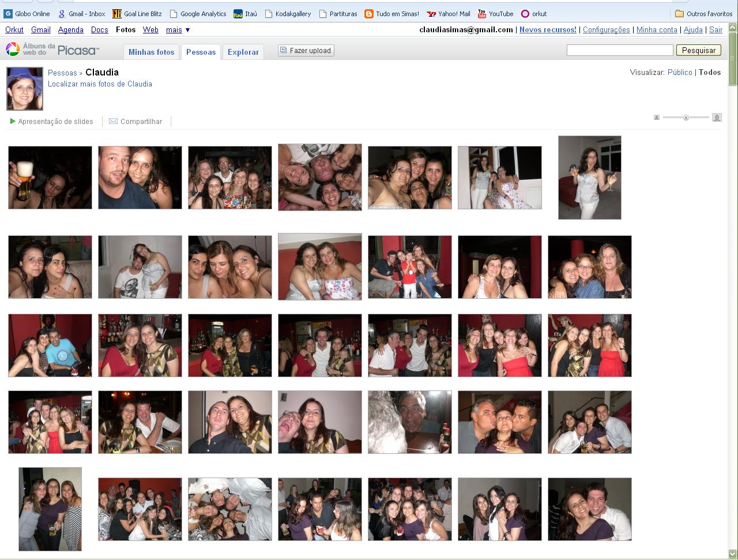Open the Minha conta link
The image size is (738, 560).
coord(657,29)
